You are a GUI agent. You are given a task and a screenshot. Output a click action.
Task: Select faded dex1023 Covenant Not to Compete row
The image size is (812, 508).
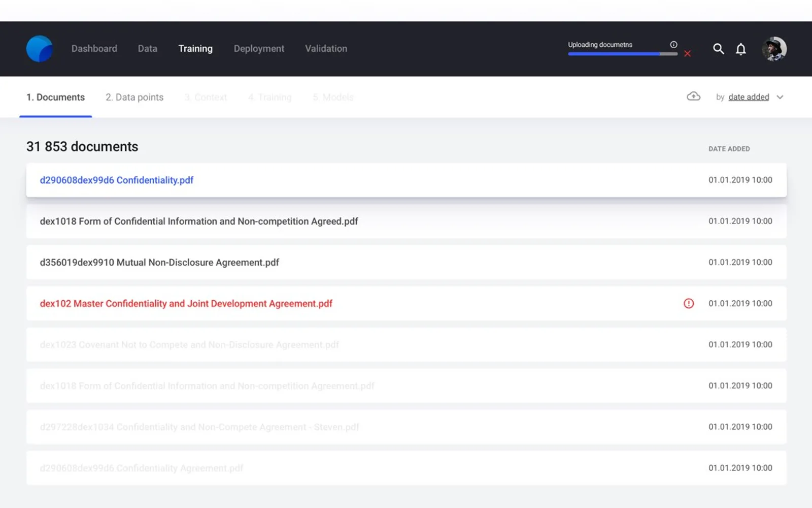[407, 344]
